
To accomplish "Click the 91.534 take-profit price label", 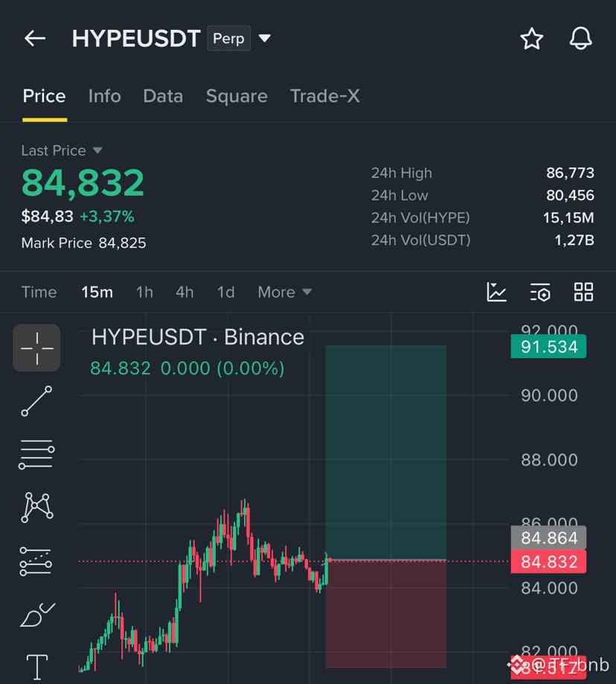I will point(548,347).
